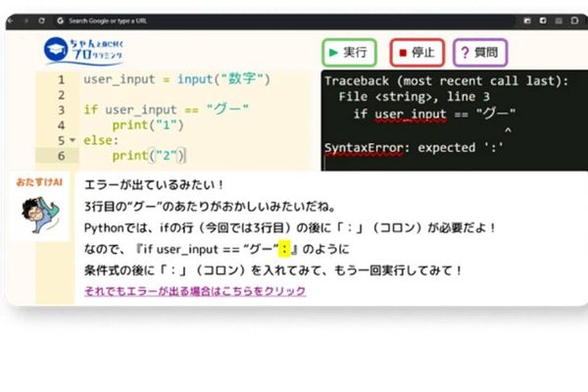This screenshot has width=588, height=392.
Task: Click the Google icon in address bar
Action: tap(60, 21)
